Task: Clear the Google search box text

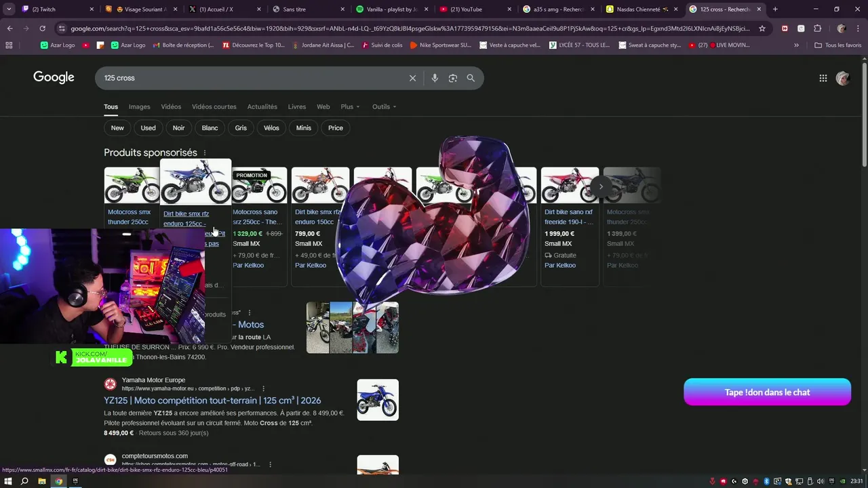Action: point(412,78)
